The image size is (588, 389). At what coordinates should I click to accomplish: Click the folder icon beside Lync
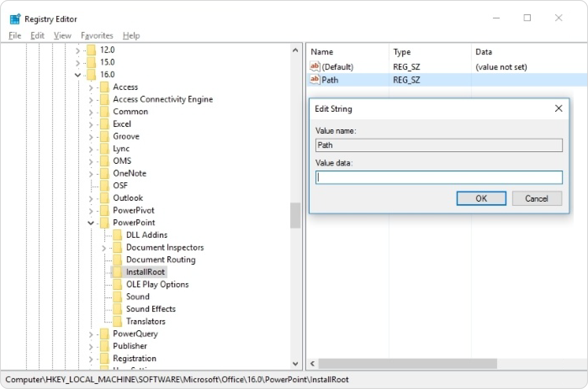[104, 149]
